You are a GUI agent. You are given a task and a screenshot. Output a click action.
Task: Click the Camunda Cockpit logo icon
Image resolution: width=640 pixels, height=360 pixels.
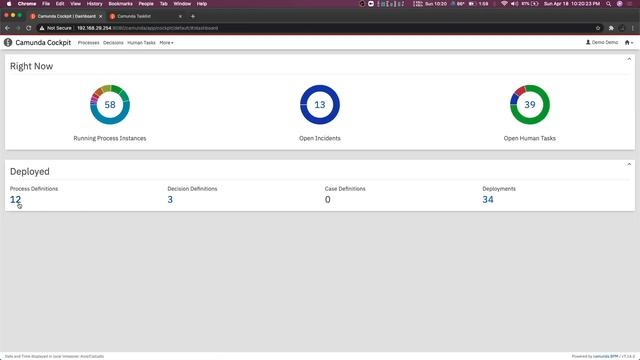[x=8, y=42]
